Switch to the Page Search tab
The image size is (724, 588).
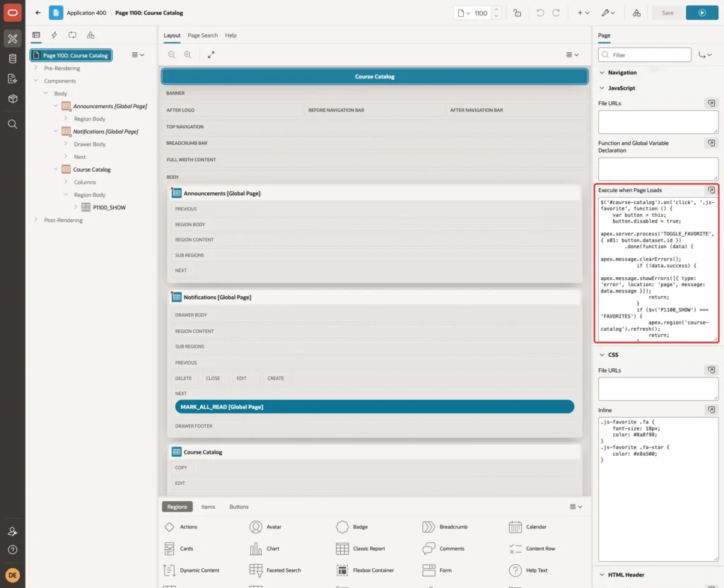(x=203, y=35)
